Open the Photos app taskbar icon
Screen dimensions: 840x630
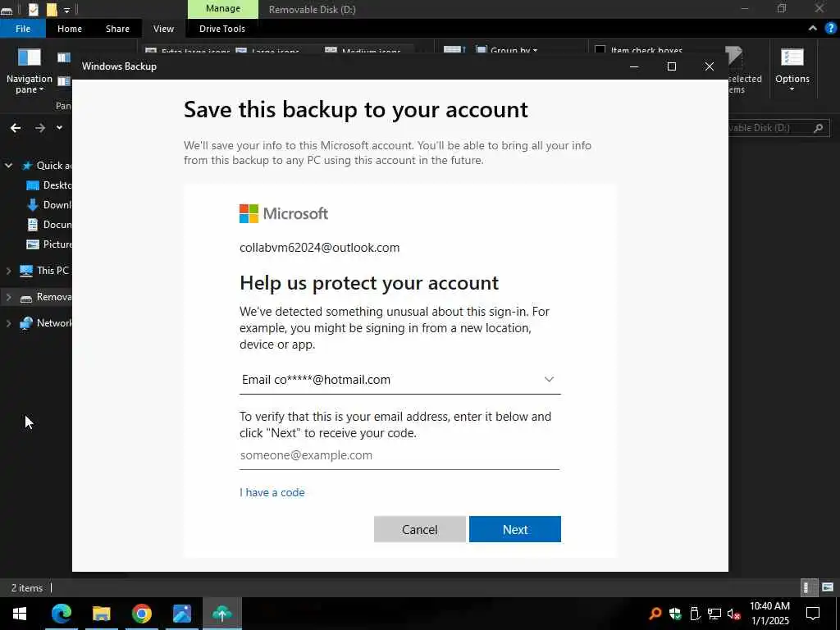click(x=182, y=613)
